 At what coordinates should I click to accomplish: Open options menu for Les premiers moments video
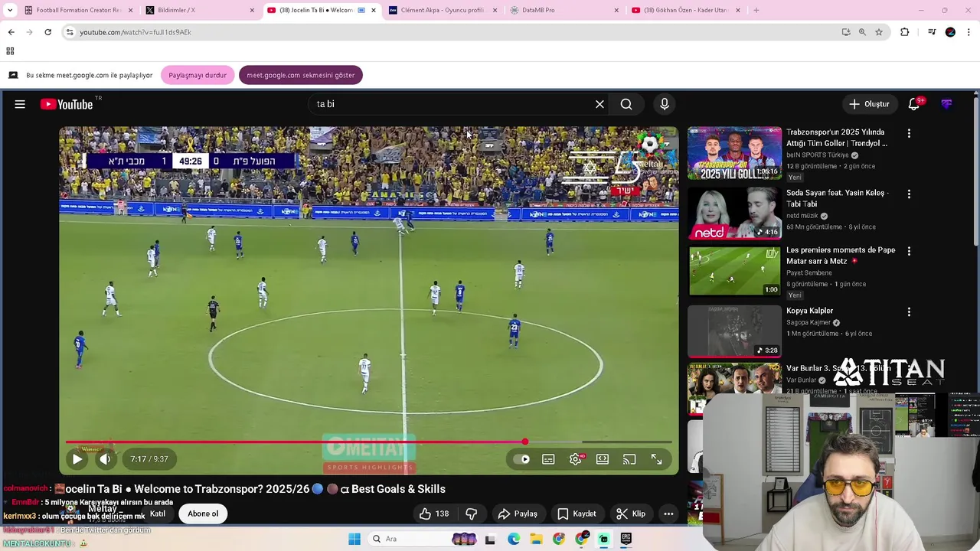[909, 251]
